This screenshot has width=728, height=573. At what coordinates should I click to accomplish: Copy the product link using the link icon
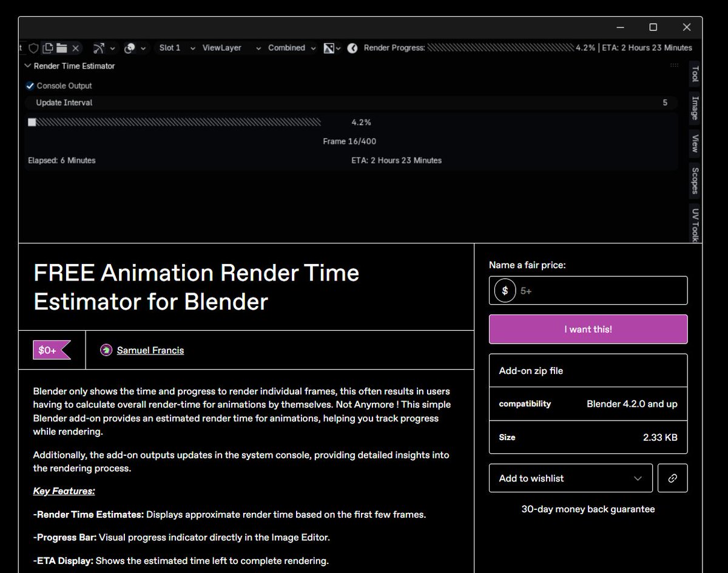[x=673, y=478]
